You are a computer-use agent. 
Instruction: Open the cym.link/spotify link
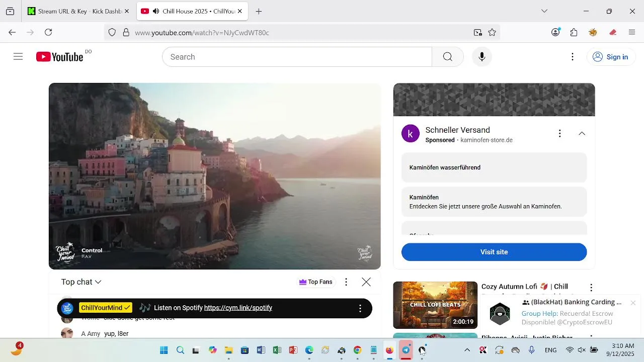pyautogui.click(x=238, y=308)
